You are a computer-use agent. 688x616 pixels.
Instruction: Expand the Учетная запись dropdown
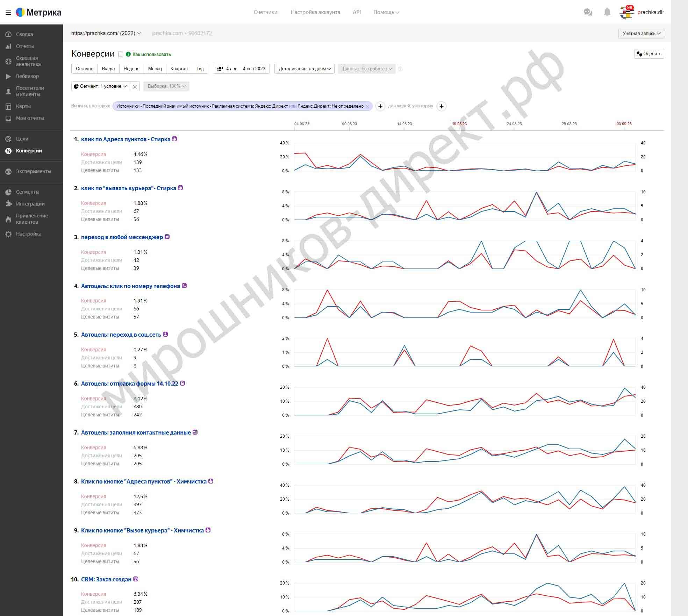(641, 34)
